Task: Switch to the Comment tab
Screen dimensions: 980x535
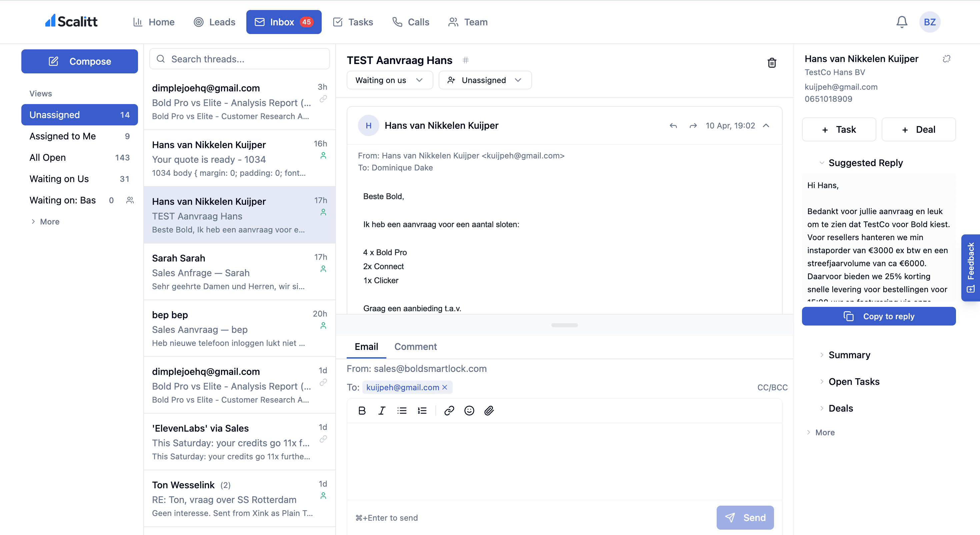Action: click(415, 347)
